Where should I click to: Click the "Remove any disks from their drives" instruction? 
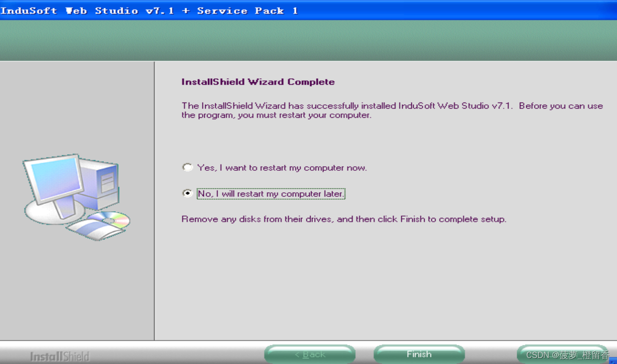[344, 219]
